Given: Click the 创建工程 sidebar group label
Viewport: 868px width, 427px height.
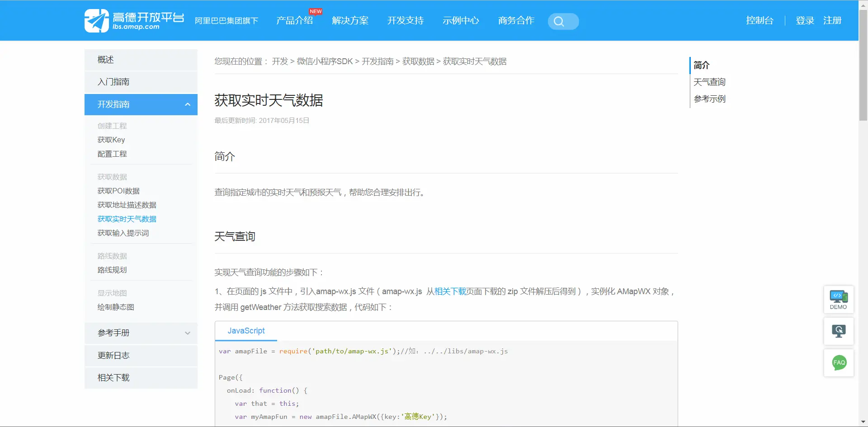Looking at the screenshot, I should click(x=112, y=126).
